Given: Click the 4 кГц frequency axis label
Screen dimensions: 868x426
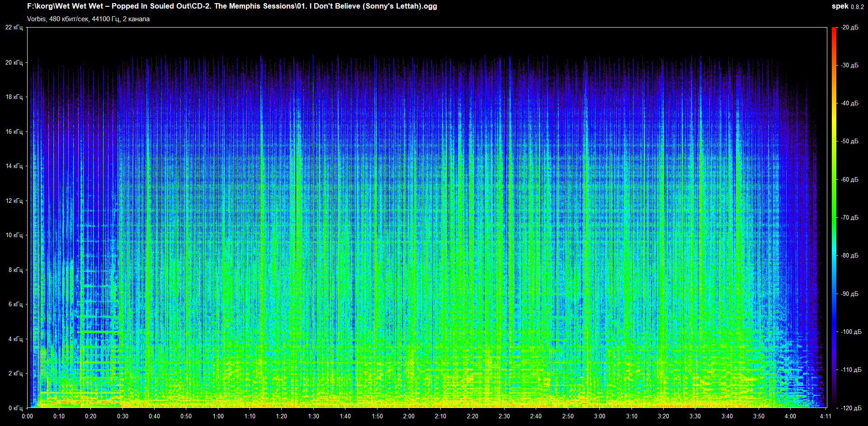Looking at the screenshot, I should (15, 339).
